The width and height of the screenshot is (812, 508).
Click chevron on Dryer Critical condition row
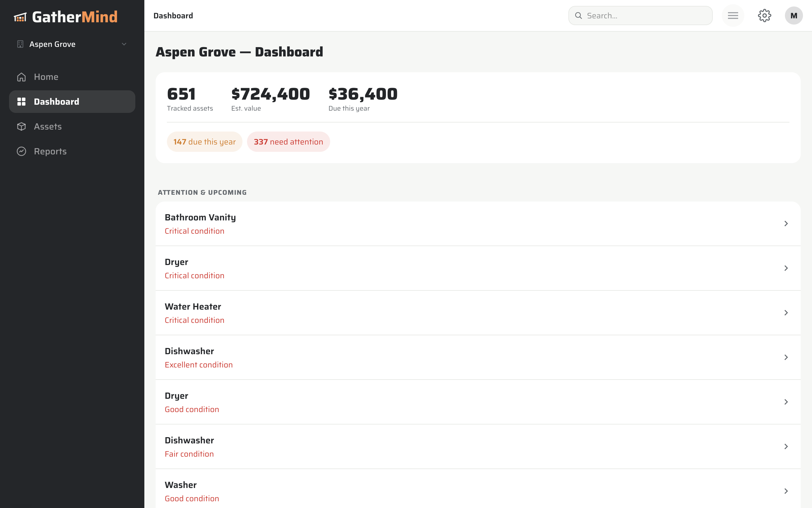pyautogui.click(x=786, y=268)
